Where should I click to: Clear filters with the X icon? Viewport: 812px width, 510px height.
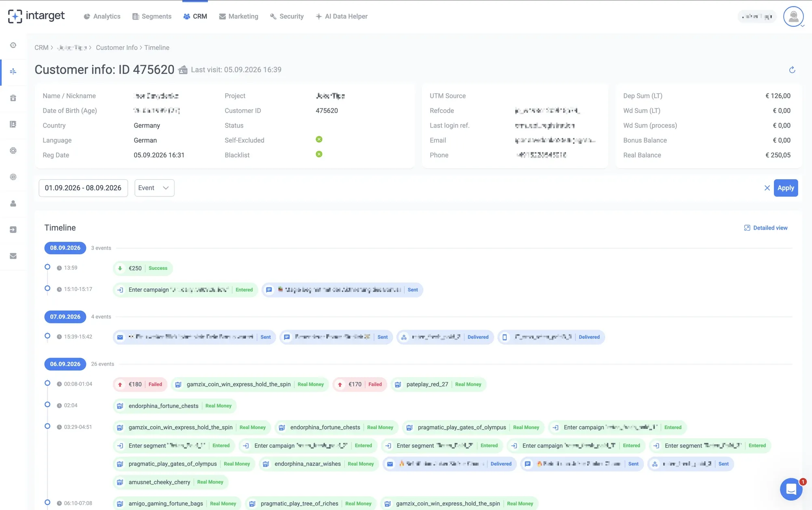click(x=767, y=188)
